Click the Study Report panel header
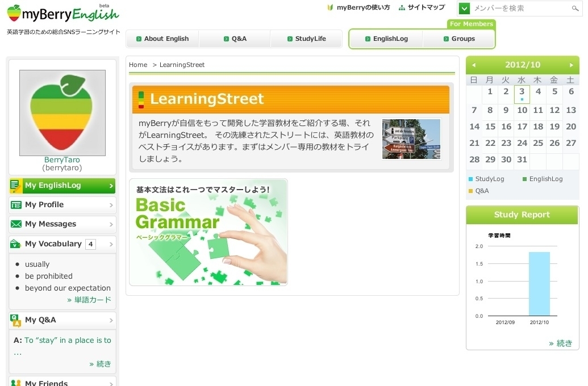The width and height of the screenshot is (588, 386). point(522,215)
